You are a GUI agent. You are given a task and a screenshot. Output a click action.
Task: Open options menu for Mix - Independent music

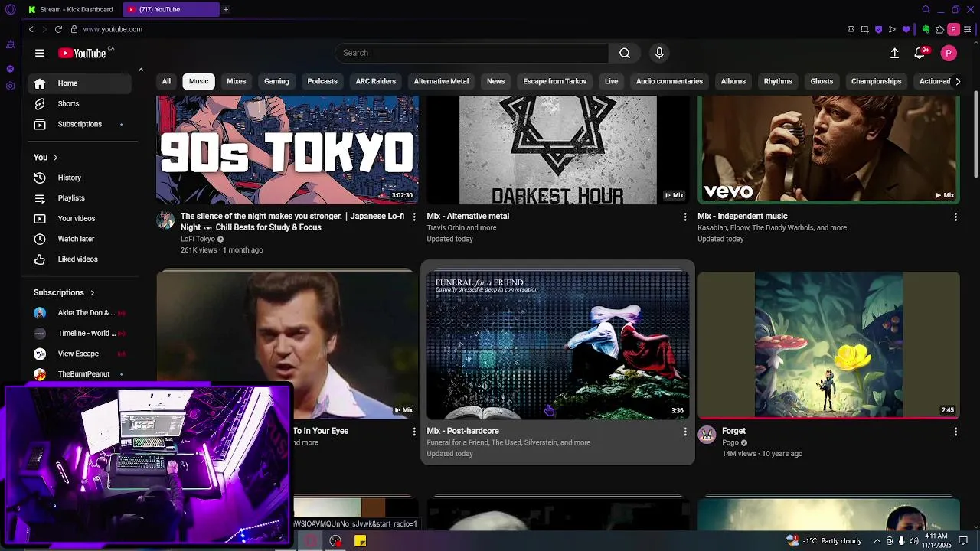click(955, 217)
